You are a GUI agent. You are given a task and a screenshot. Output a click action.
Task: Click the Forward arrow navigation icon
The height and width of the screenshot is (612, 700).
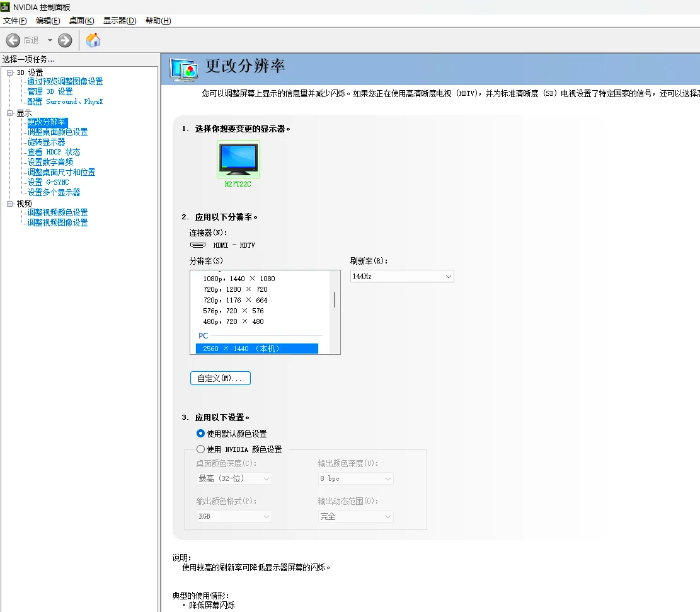pyautogui.click(x=65, y=40)
